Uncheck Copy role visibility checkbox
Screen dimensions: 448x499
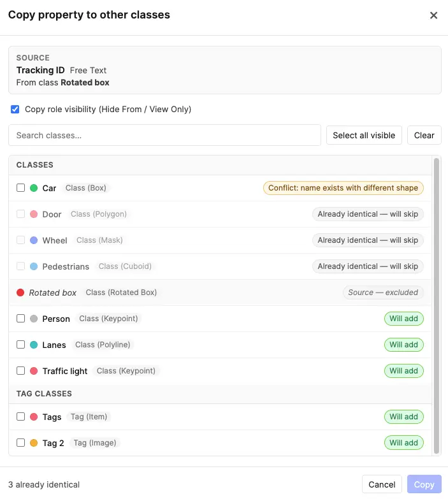pos(15,109)
